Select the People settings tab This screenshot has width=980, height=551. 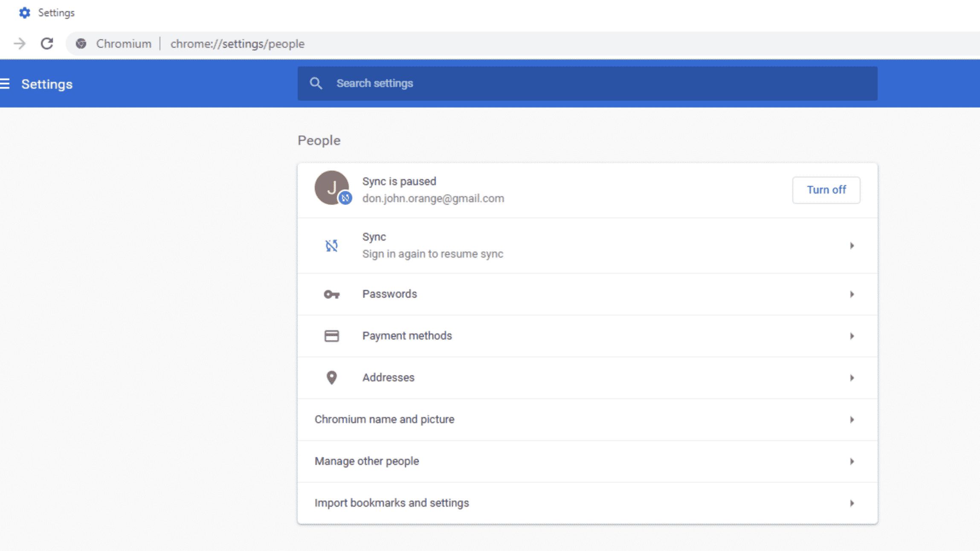[x=319, y=140]
